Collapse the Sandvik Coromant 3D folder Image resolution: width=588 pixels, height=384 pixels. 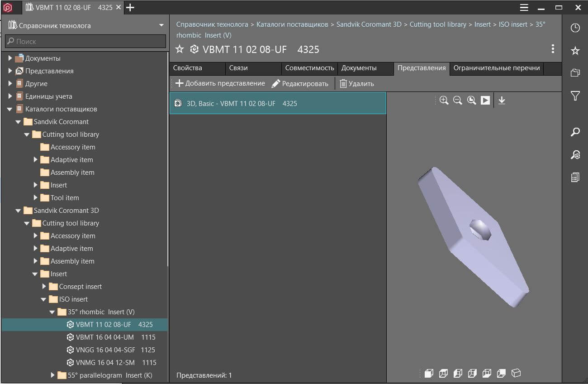19,211
